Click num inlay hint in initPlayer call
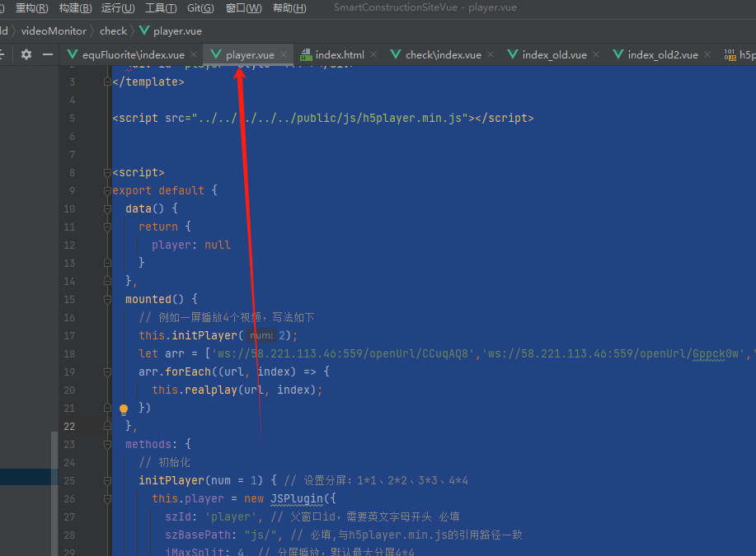Viewport: 756px width, 556px height. point(261,335)
